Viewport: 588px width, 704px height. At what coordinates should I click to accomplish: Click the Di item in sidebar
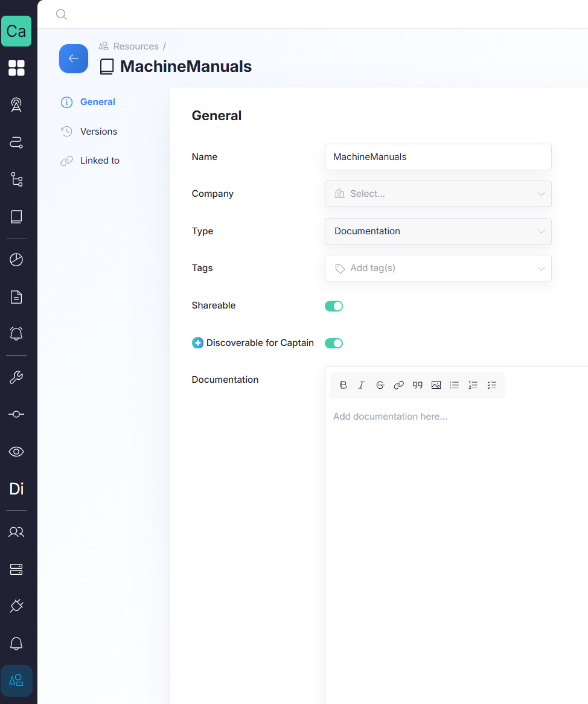(x=16, y=488)
